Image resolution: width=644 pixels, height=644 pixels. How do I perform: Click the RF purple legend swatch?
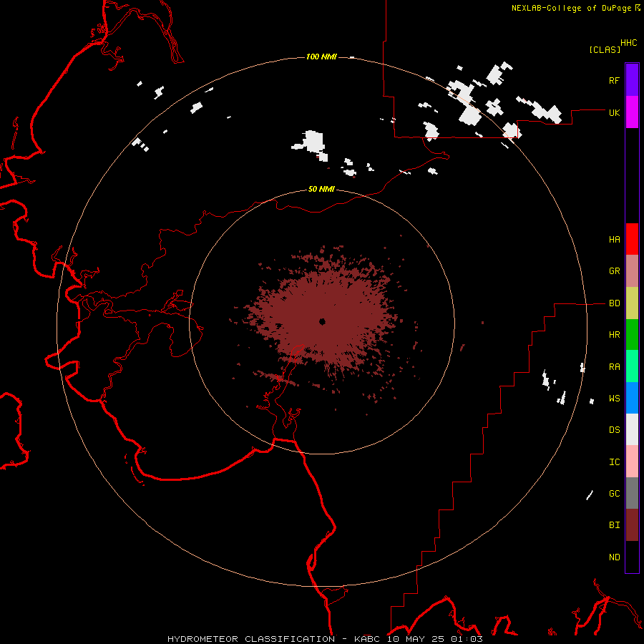(x=632, y=80)
